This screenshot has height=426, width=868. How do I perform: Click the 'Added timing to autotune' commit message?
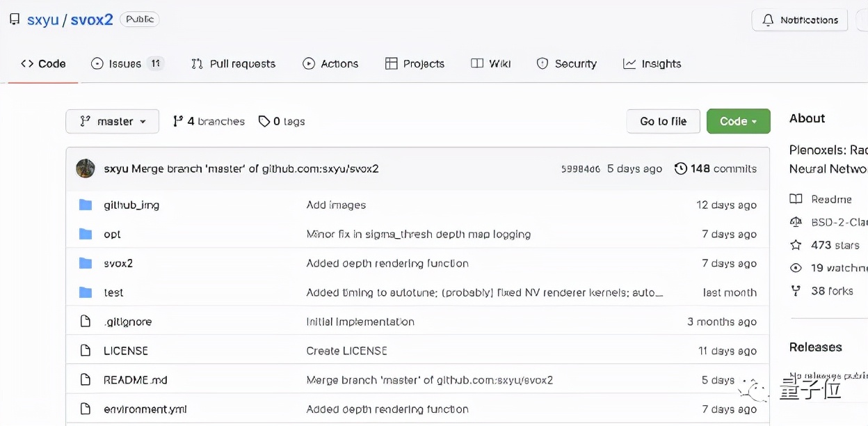[x=485, y=292]
